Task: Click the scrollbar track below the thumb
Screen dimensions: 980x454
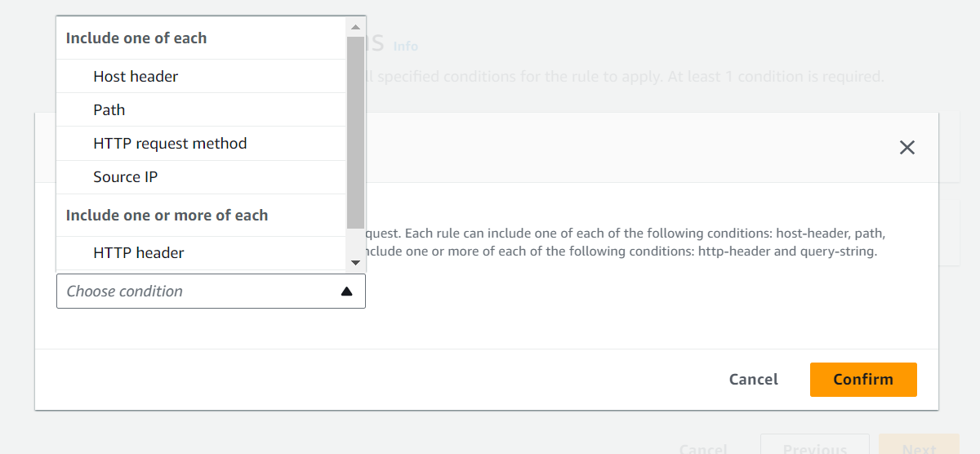Action: (x=355, y=241)
